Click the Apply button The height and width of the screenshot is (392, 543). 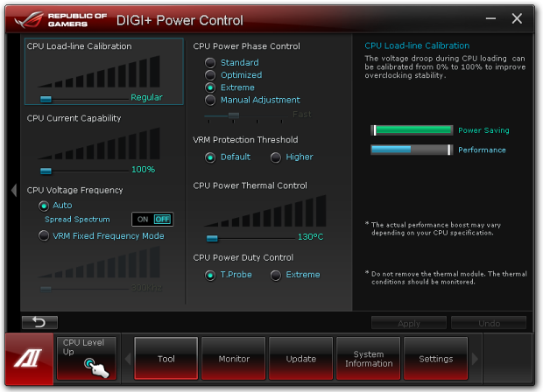click(x=409, y=323)
